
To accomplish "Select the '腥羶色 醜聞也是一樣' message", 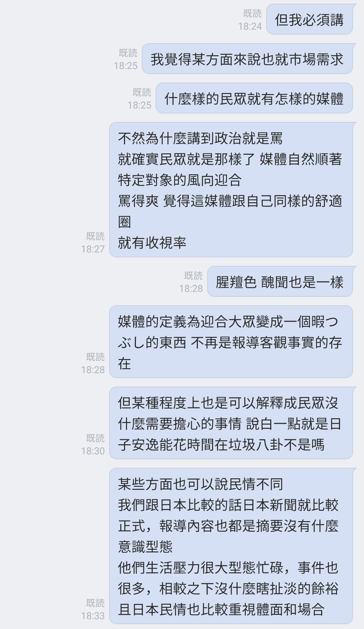I will 280,282.
